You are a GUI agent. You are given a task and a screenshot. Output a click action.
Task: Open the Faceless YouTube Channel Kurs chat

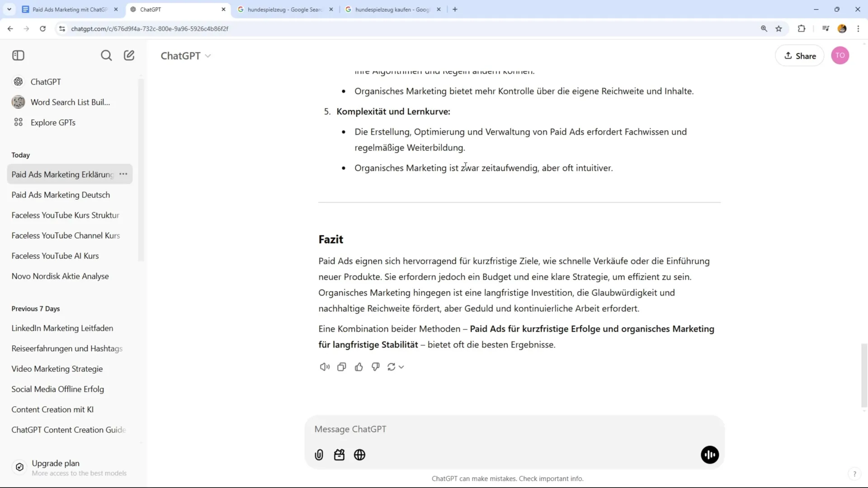pos(70,235)
